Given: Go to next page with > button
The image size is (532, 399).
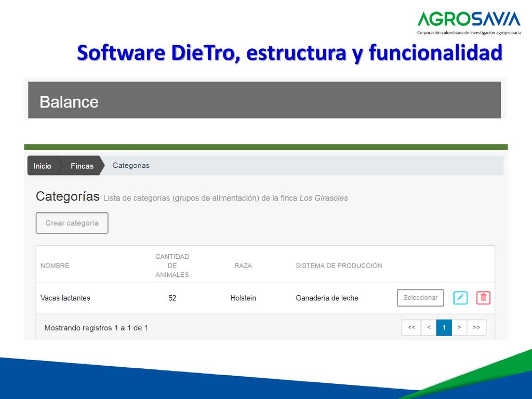Looking at the screenshot, I should click(x=459, y=327).
